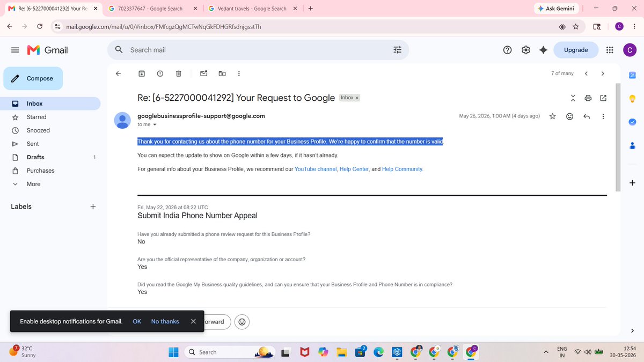
Task: Open Gmail settings gear
Action: click(526, 50)
